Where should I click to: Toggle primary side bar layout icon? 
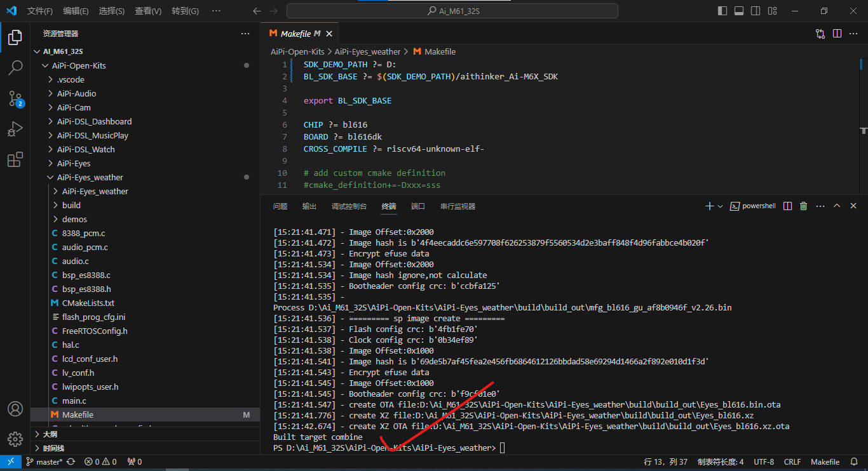tap(722, 11)
